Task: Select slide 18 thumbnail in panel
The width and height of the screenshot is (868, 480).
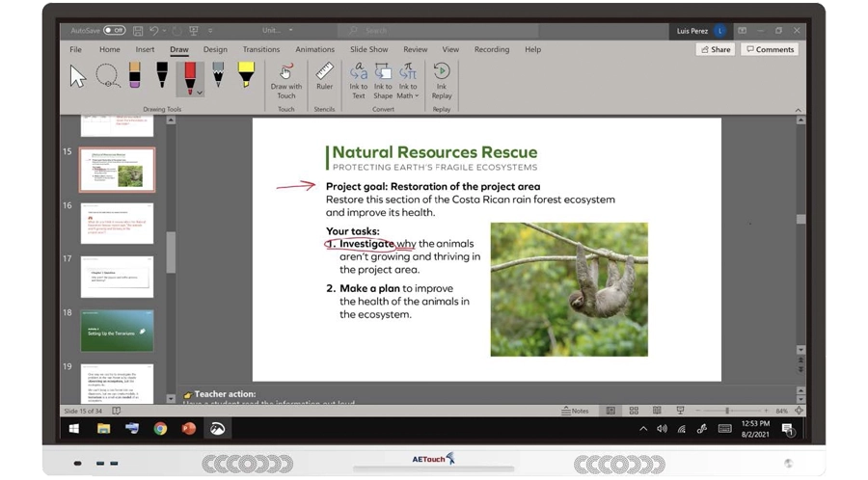Action: coord(117,330)
